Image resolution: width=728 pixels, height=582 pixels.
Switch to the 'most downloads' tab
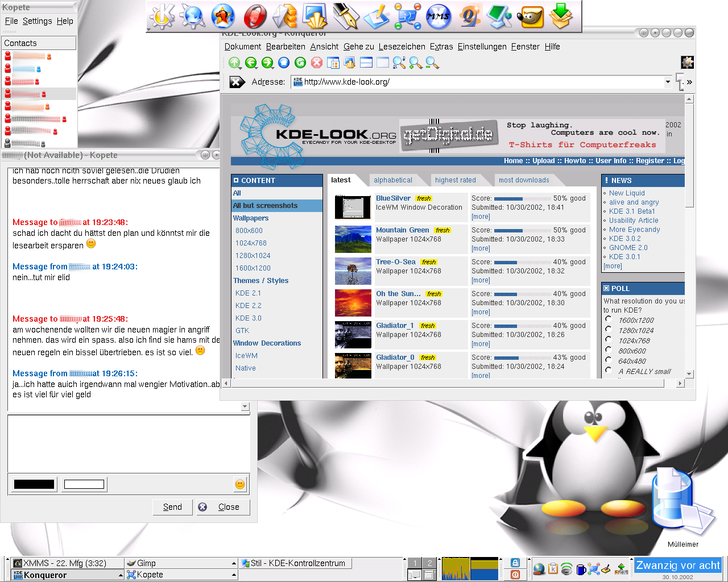click(x=524, y=180)
